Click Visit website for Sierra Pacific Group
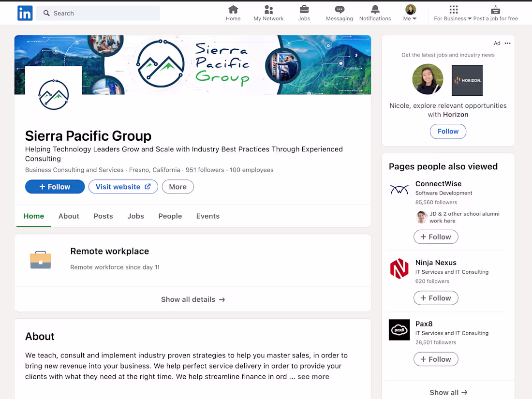Viewport: 532px width, 399px height. tap(123, 187)
